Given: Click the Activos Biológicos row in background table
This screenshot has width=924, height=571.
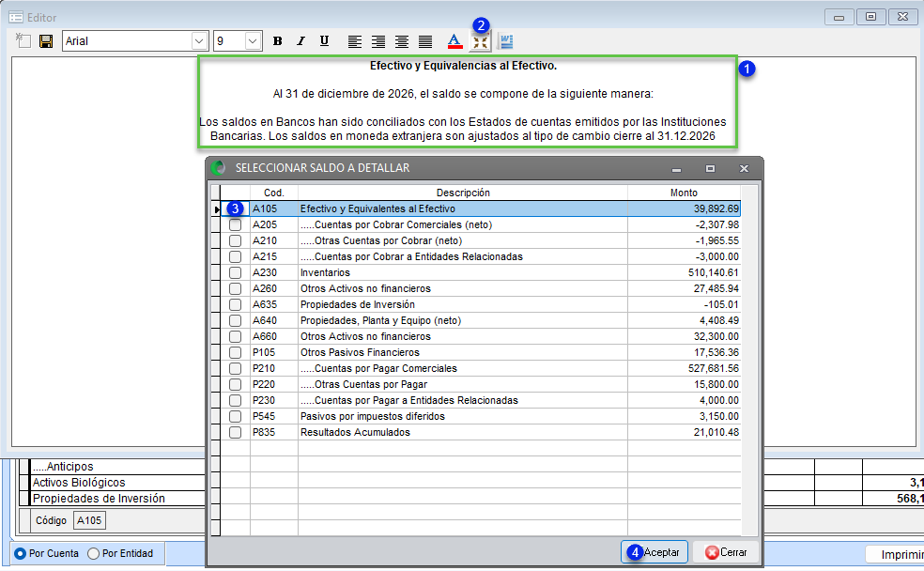Looking at the screenshot, I should (118, 482).
